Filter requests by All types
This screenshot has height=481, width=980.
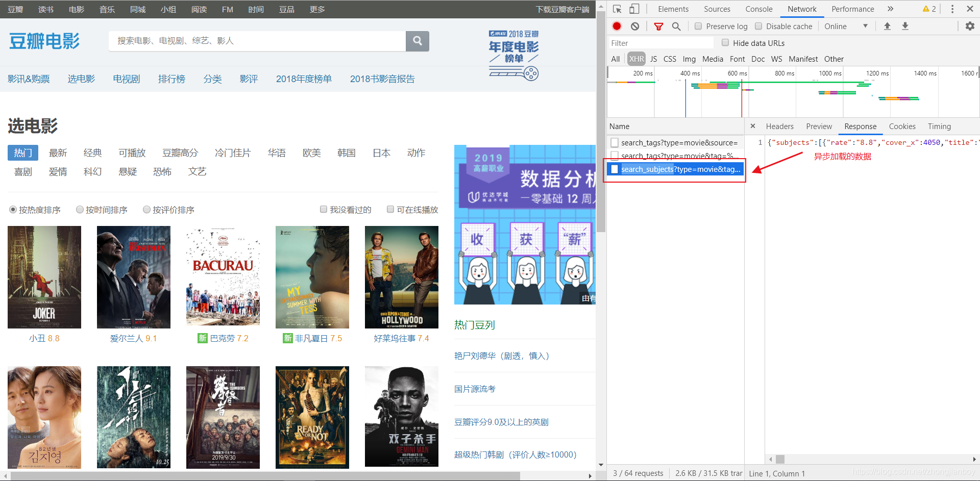pos(616,59)
